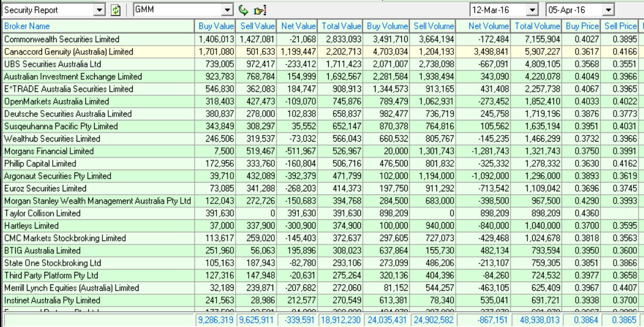Screen dimensions: 644x327
Task: Click footer net volume -867,151
Action: 491,320
